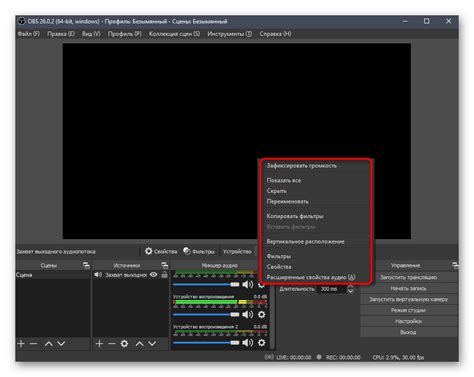Adjust the top mixer channel volume slider

[206, 284]
